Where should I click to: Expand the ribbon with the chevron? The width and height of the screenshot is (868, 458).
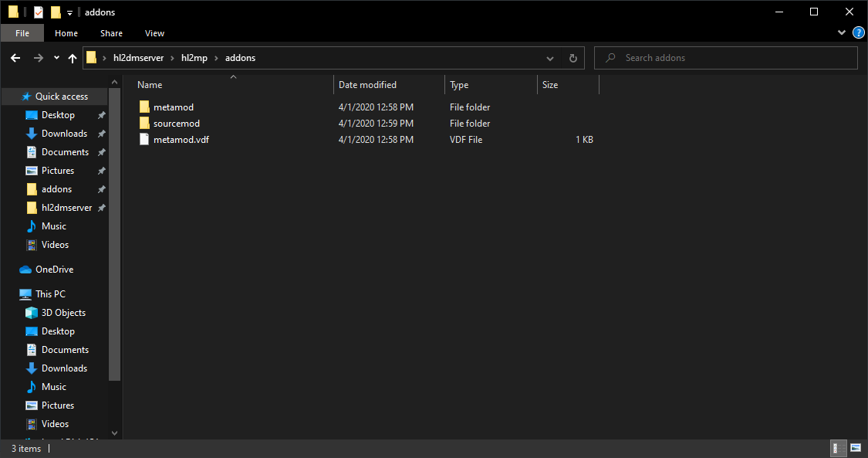(842, 33)
